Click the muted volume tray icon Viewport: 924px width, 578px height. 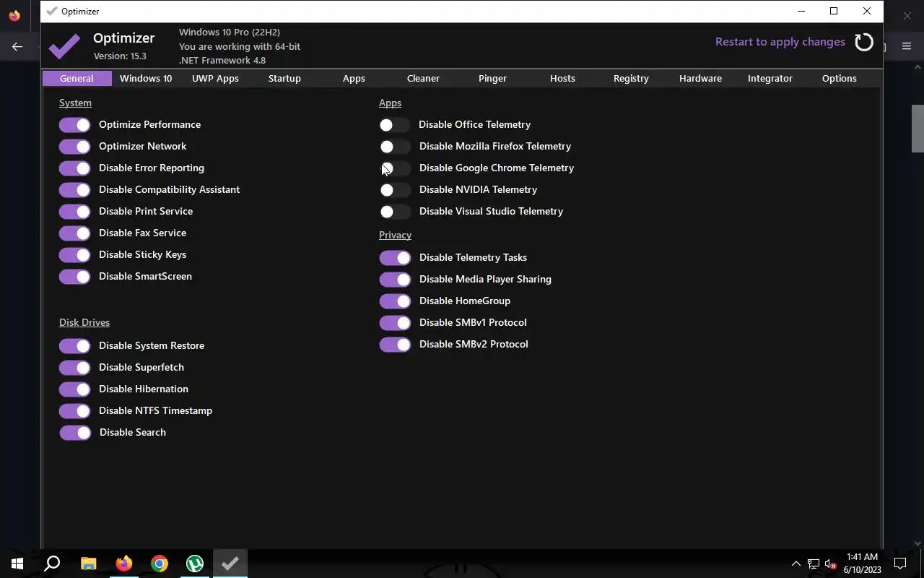click(x=830, y=564)
